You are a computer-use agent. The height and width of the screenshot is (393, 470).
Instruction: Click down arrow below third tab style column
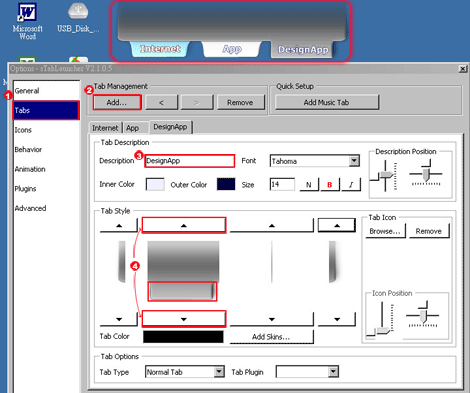point(272,319)
